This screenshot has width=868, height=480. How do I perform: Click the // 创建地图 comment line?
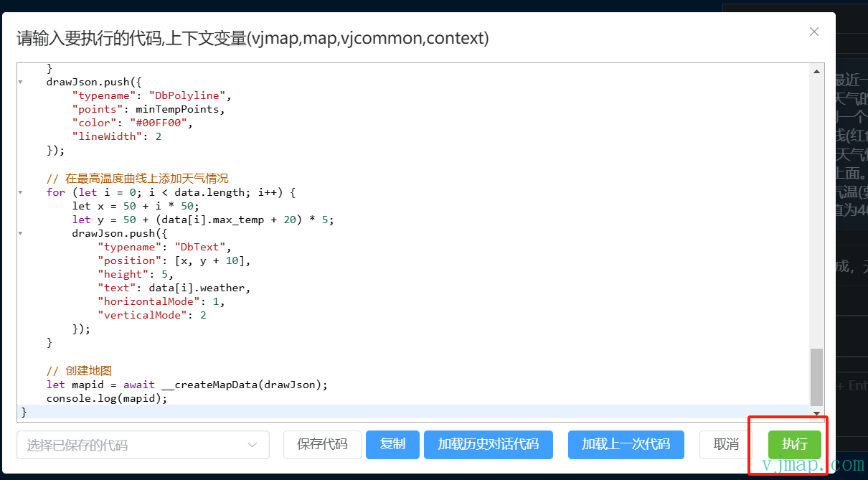click(x=79, y=371)
